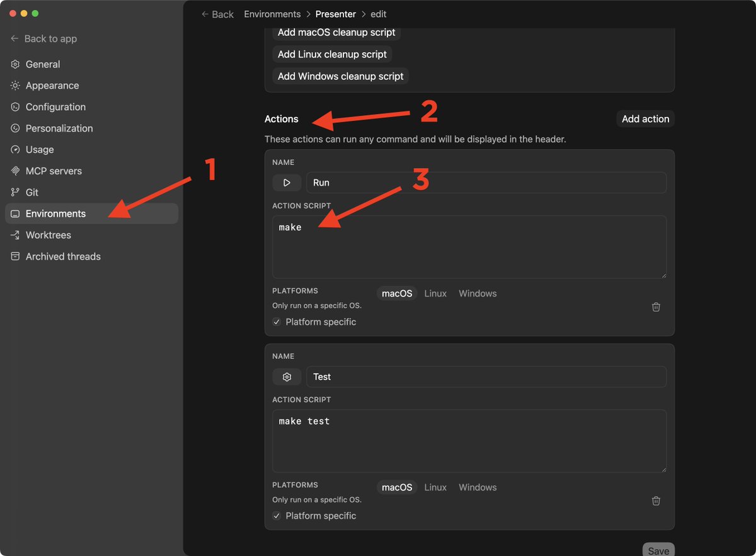
Task: Open Worktrees section in sidebar
Action: [x=48, y=235]
